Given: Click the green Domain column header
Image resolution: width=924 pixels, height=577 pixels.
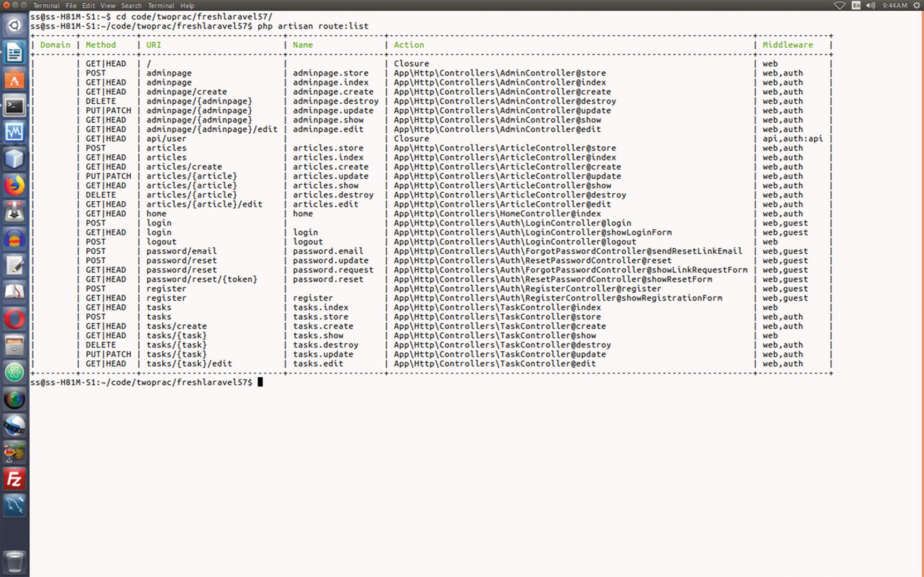Looking at the screenshot, I should (x=55, y=45).
